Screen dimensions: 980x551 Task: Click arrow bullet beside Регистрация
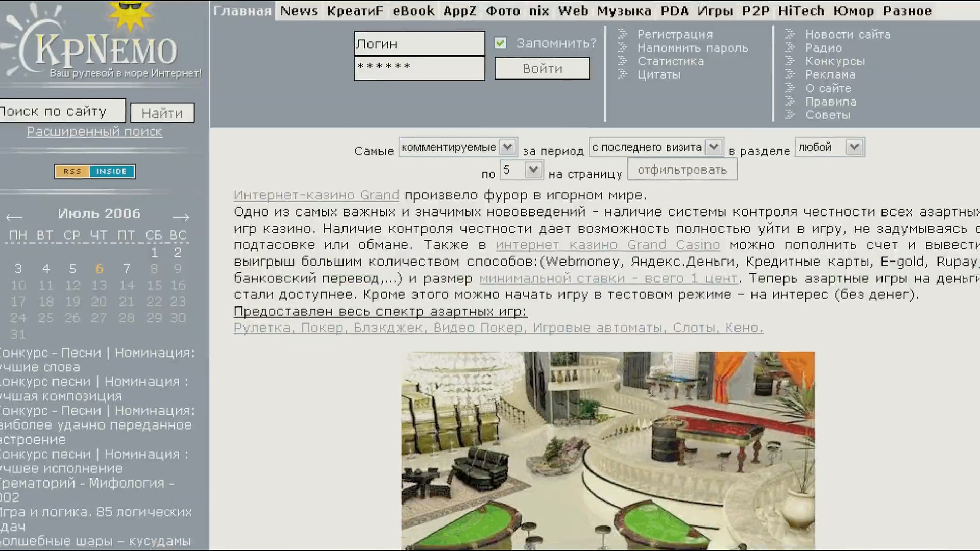pyautogui.click(x=622, y=34)
